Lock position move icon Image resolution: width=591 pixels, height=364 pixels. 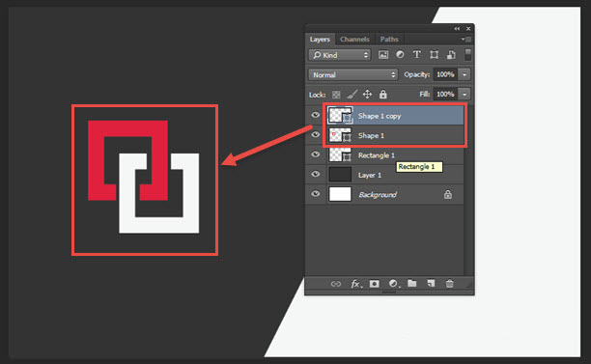(368, 95)
